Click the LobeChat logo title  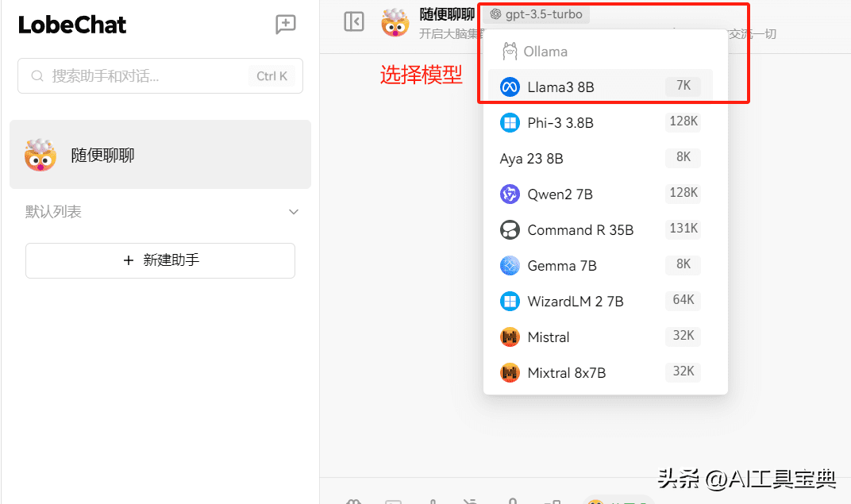[72, 25]
